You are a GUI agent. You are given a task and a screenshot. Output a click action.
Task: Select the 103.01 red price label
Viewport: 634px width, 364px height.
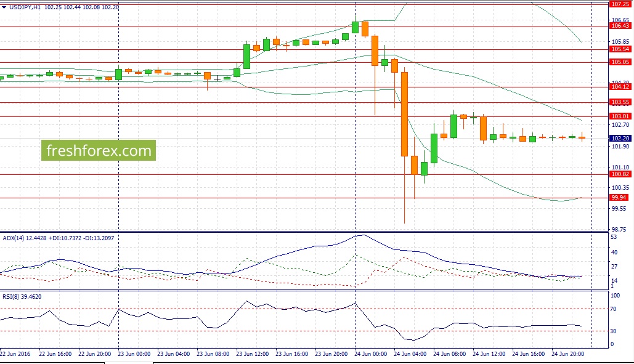point(620,116)
